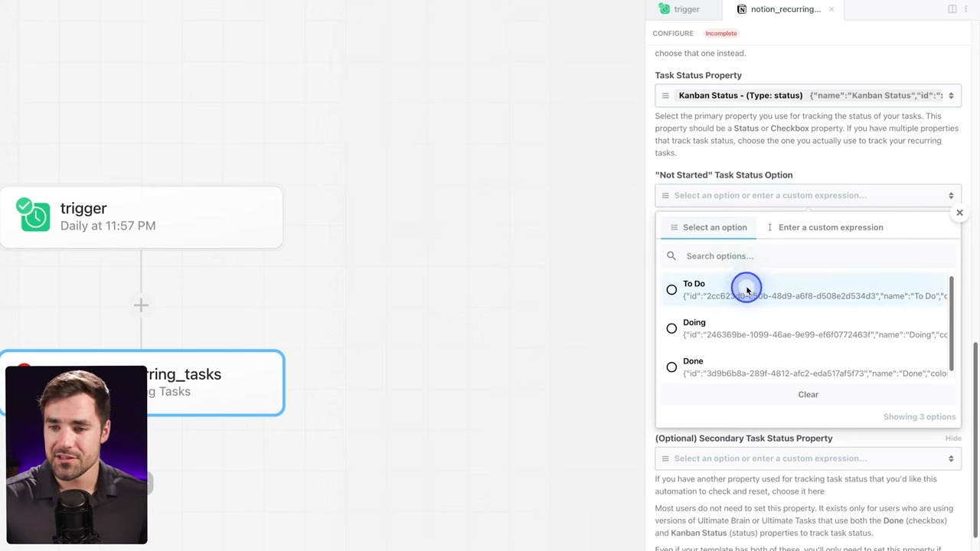Click the plus icon between workflow steps
980x551 pixels.
coord(141,305)
